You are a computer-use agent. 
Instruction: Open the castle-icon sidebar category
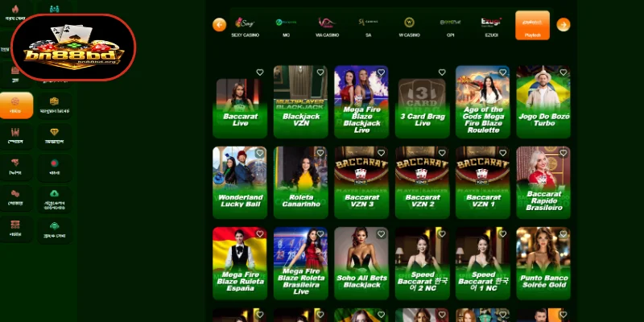[x=15, y=136]
